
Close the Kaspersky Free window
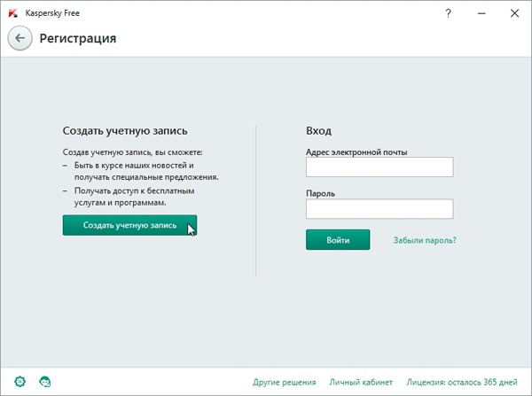click(x=514, y=13)
